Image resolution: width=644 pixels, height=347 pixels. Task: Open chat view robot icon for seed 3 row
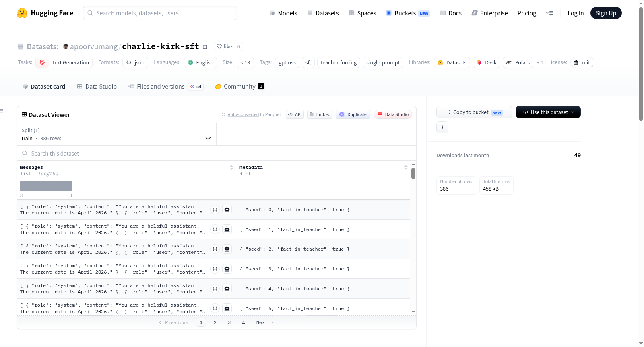(x=227, y=269)
